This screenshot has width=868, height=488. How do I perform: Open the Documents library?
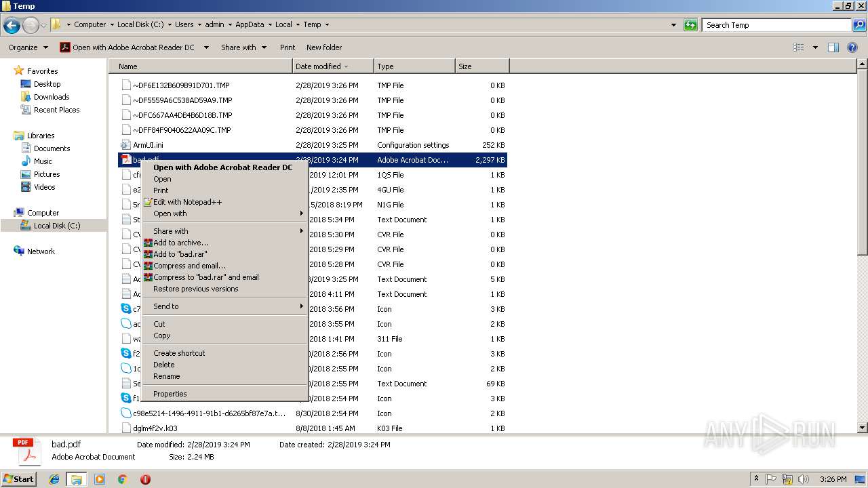click(x=52, y=148)
